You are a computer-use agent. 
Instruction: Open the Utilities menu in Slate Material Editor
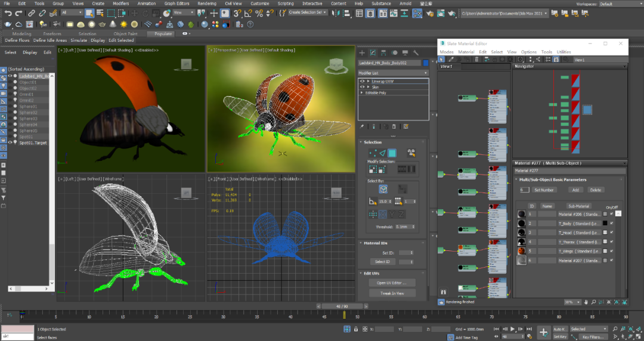[563, 52]
